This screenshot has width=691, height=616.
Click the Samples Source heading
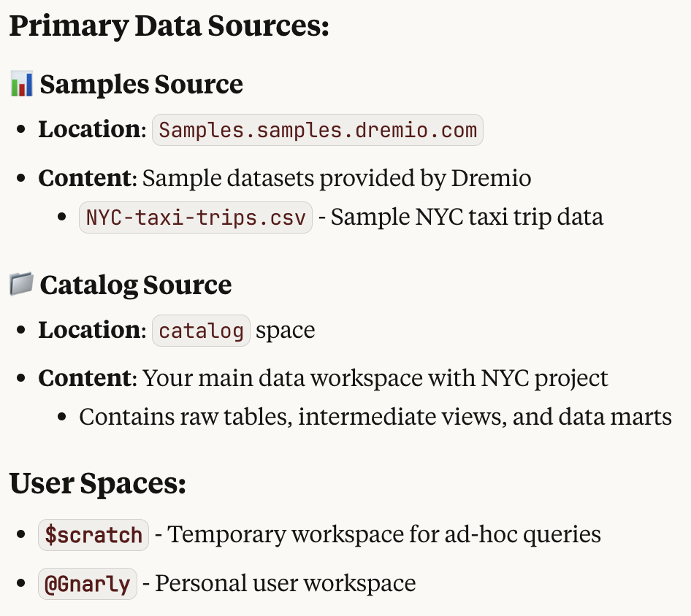tap(142, 84)
